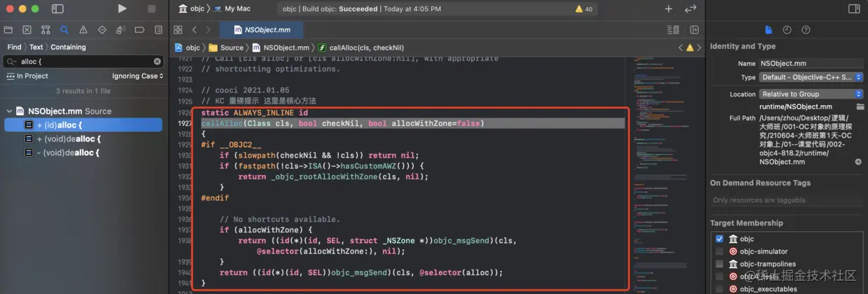Open the Breakpoint navigator
This screenshot has height=294, width=868.
coord(139,30)
